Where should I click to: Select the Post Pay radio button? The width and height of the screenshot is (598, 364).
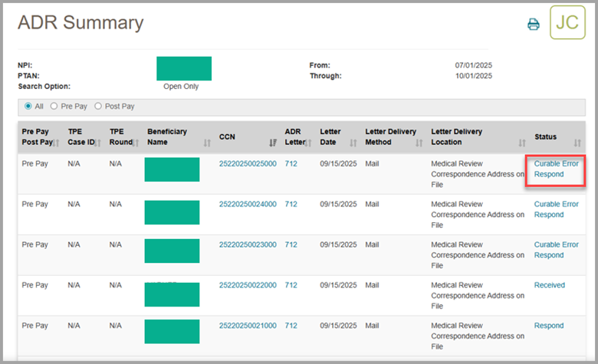(x=97, y=107)
